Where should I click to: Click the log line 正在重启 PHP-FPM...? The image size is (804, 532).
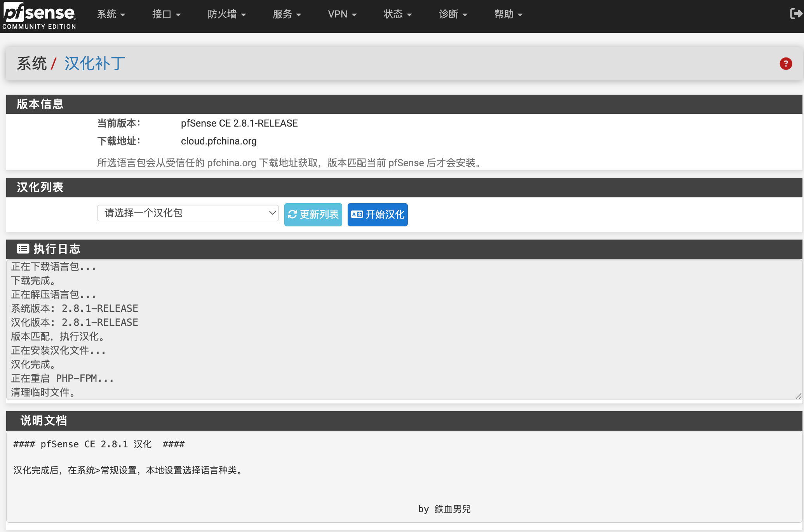coord(62,378)
